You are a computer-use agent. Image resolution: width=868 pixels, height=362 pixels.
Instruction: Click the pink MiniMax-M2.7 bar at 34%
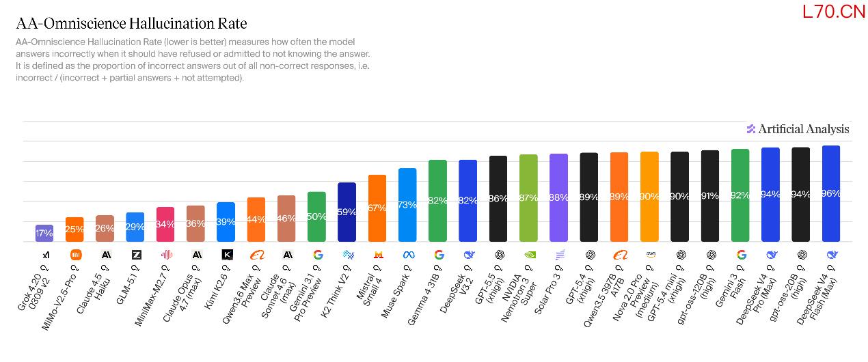[x=165, y=224]
